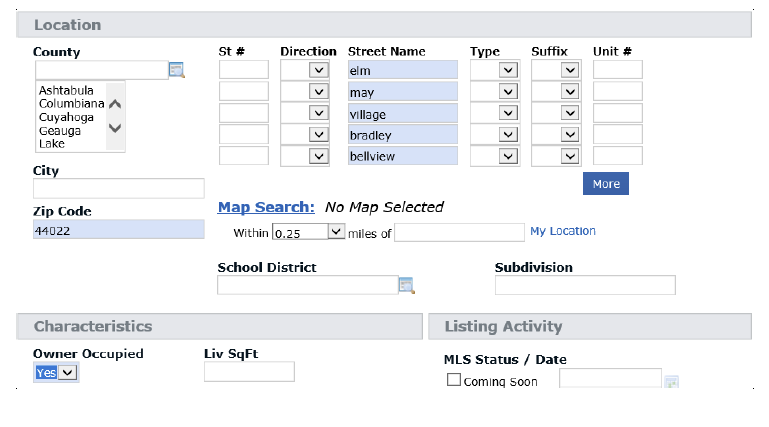The width and height of the screenshot is (769, 427).
Task: Click the Location section header
Action: pos(384,25)
